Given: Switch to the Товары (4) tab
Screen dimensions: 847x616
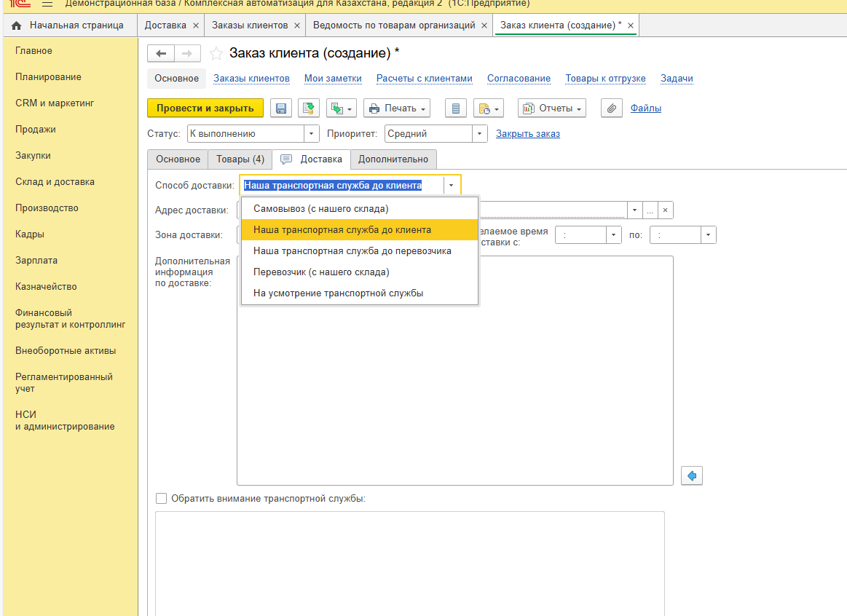Looking at the screenshot, I should 240,159.
